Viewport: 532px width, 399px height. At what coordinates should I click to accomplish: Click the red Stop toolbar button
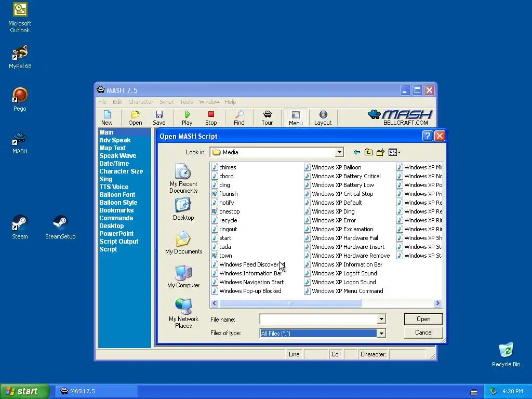coord(211,117)
